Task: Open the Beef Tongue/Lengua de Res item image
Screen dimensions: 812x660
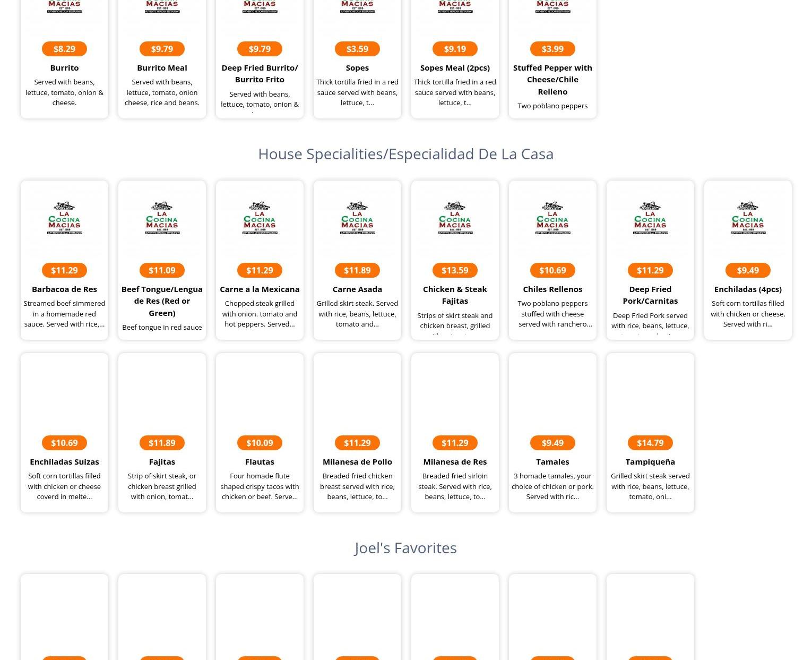Action: [x=162, y=218]
